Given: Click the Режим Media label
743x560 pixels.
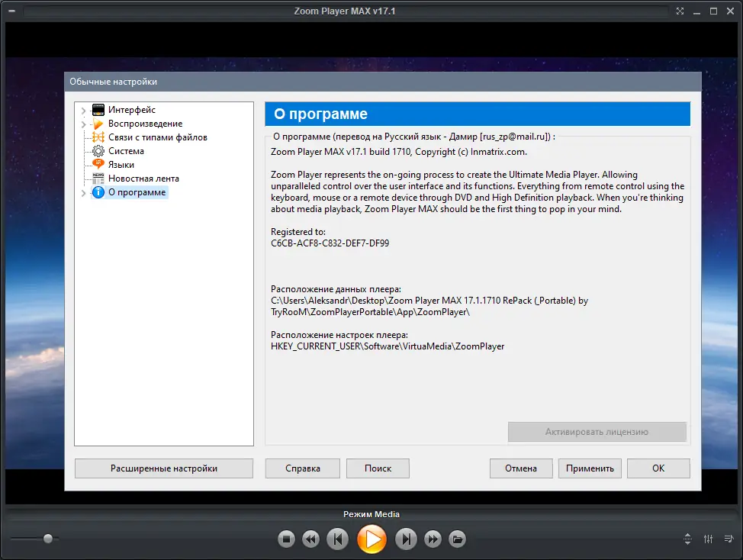Looking at the screenshot, I should pyautogui.click(x=371, y=514).
